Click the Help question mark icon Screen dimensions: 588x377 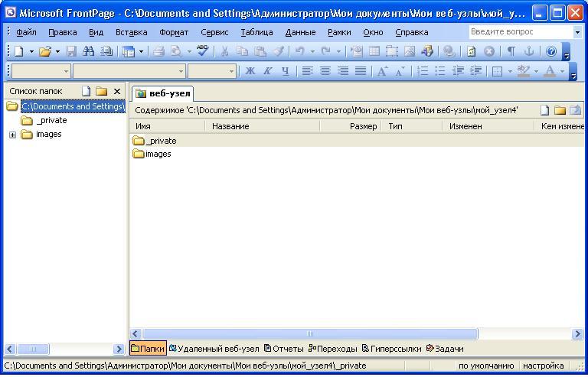(x=551, y=51)
